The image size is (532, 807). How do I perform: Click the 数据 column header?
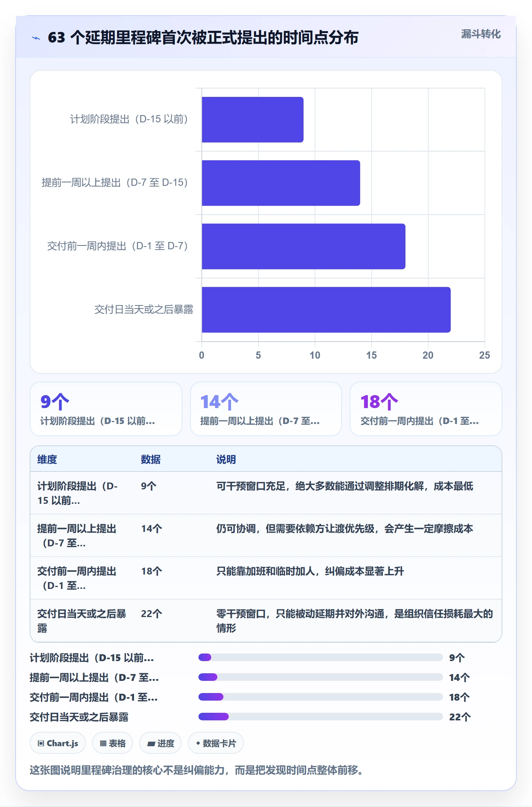click(151, 459)
